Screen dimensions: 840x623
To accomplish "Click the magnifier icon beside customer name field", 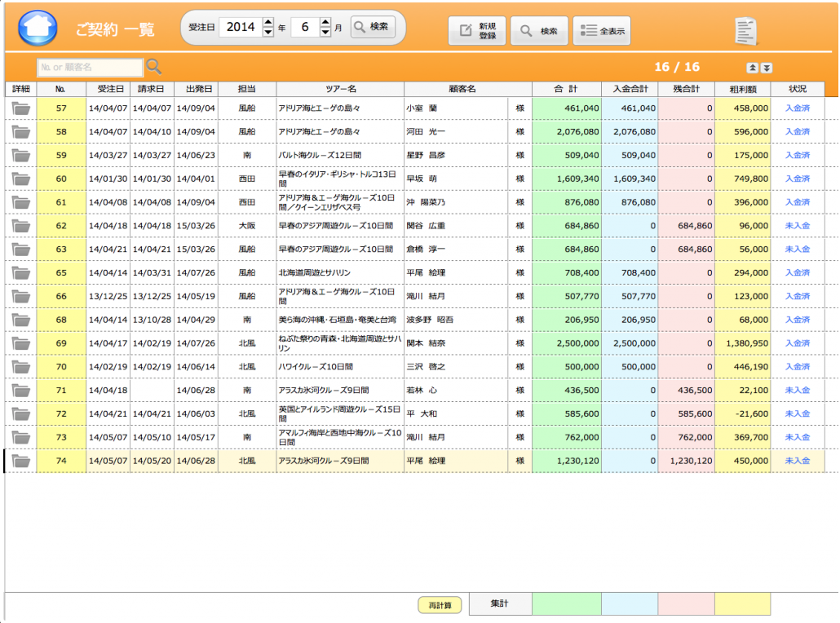I will 153,67.
